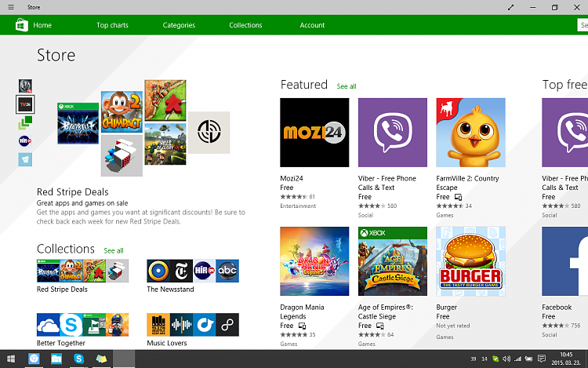Click the Store shopping bag logo
Image resolution: width=588 pixels, height=368 pixels.
[x=22, y=25]
